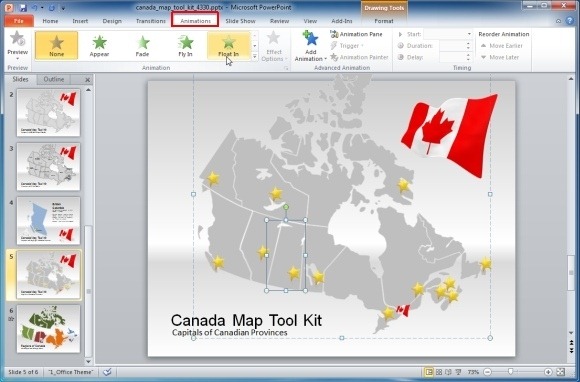The width and height of the screenshot is (580, 382).
Task: Minimize the ribbon caret icon
Action: 559,21
